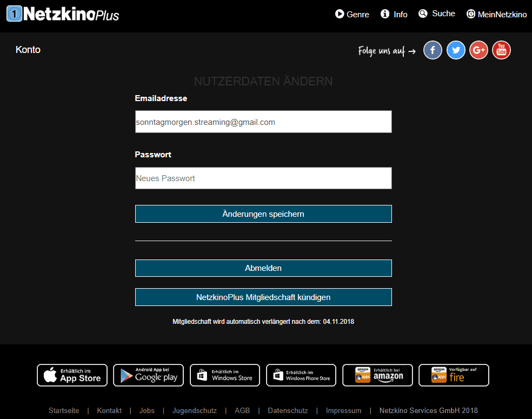Viewport: 532px width, 419px height.
Task: Focus the Emailadresse input field
Action: pyautogui.click(x=263, y=122)
